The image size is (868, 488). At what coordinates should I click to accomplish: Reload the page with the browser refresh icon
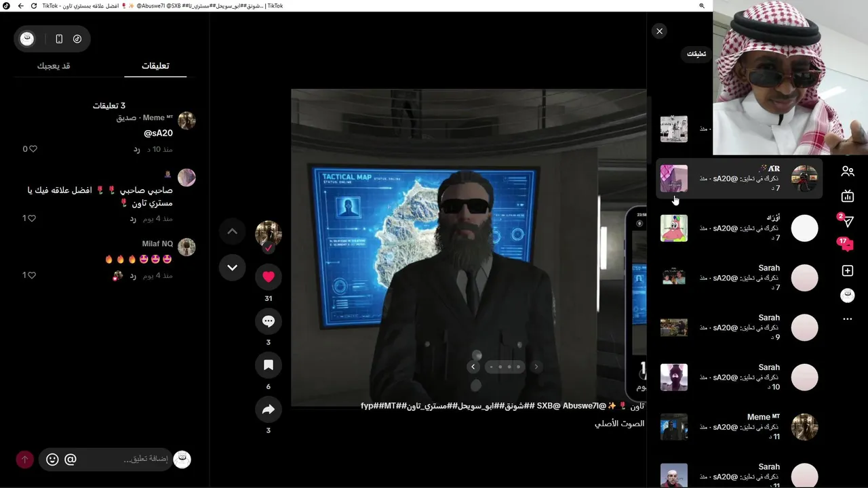[34, 5]
